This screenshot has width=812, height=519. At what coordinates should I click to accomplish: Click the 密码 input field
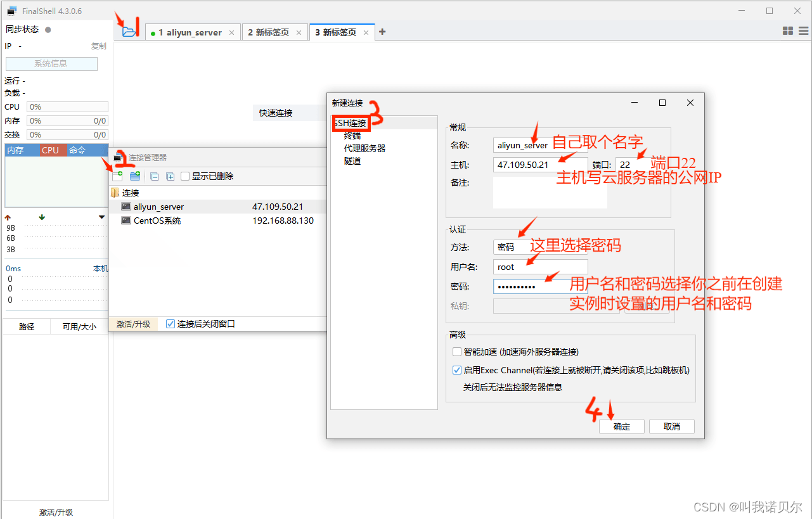541,286
